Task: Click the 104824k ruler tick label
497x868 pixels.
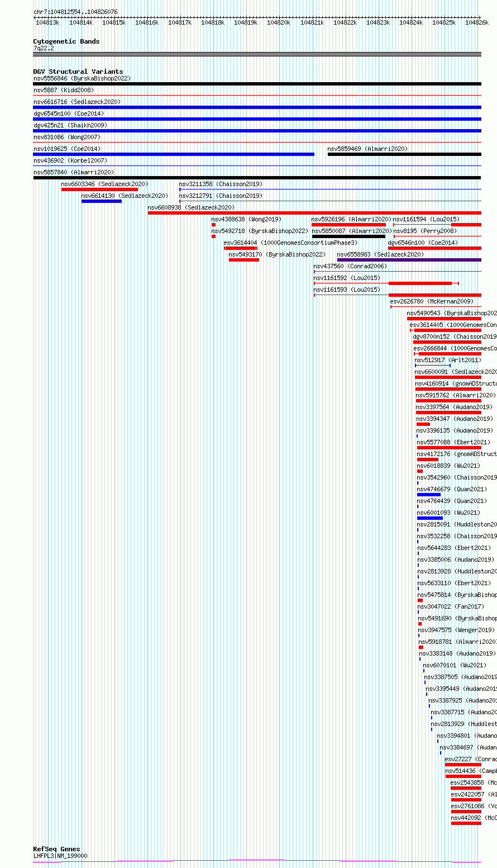Action: [410, 22]
